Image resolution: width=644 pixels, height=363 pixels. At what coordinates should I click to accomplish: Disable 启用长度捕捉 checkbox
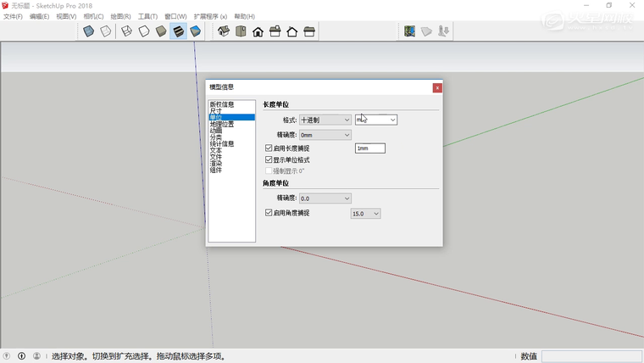click(x=269, y=148)
